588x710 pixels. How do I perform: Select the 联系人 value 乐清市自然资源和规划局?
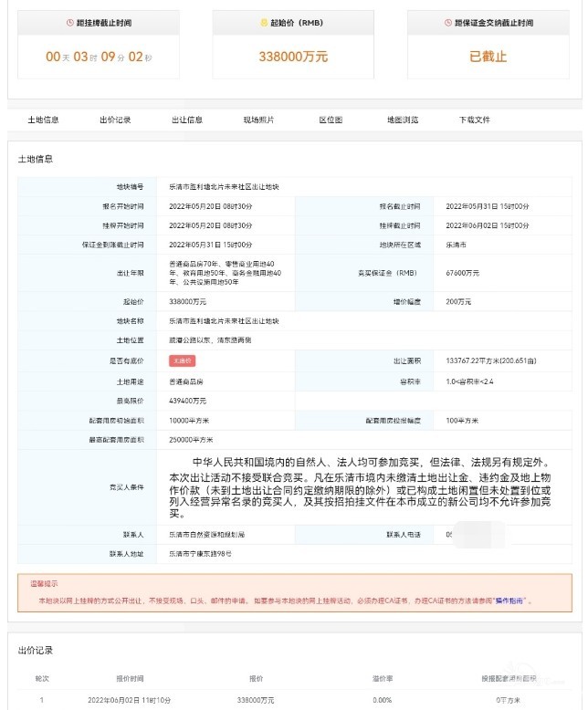pyautogui.click(x=207, y=535)
